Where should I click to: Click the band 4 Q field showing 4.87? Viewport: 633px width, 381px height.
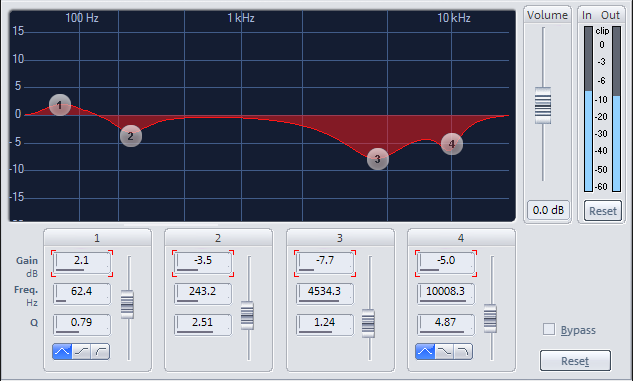pos(446,325)
